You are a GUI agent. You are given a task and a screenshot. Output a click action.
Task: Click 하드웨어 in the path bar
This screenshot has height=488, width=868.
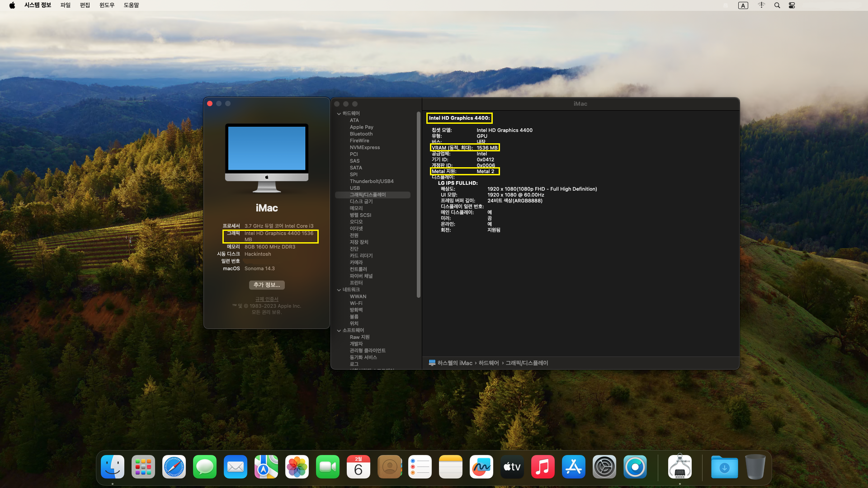click(x=489, y=363)
